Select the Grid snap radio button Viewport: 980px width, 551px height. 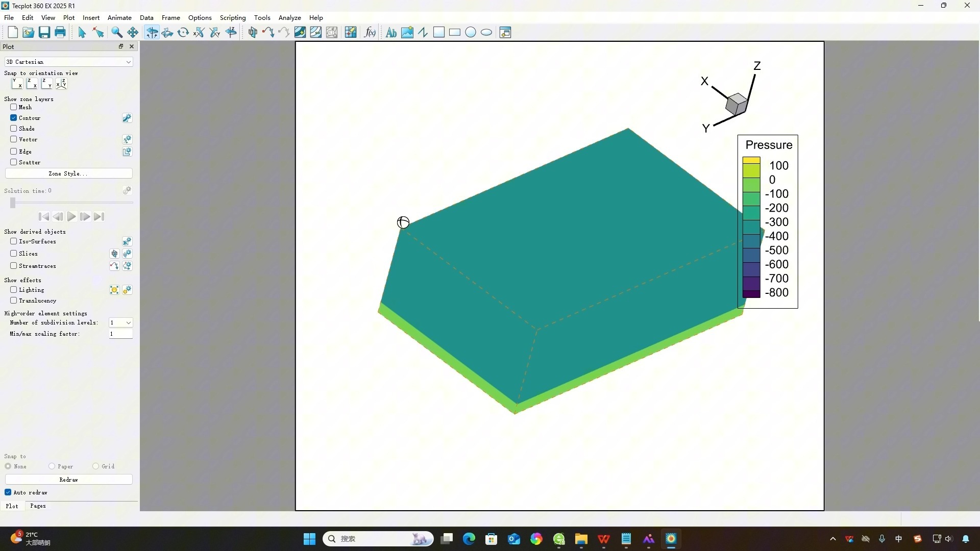(x=96, y=466)
